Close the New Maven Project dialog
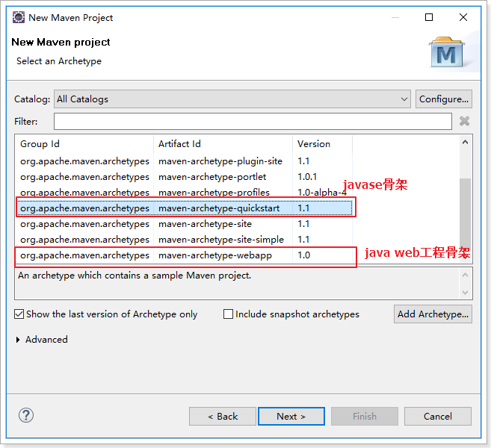 [464, 17]
